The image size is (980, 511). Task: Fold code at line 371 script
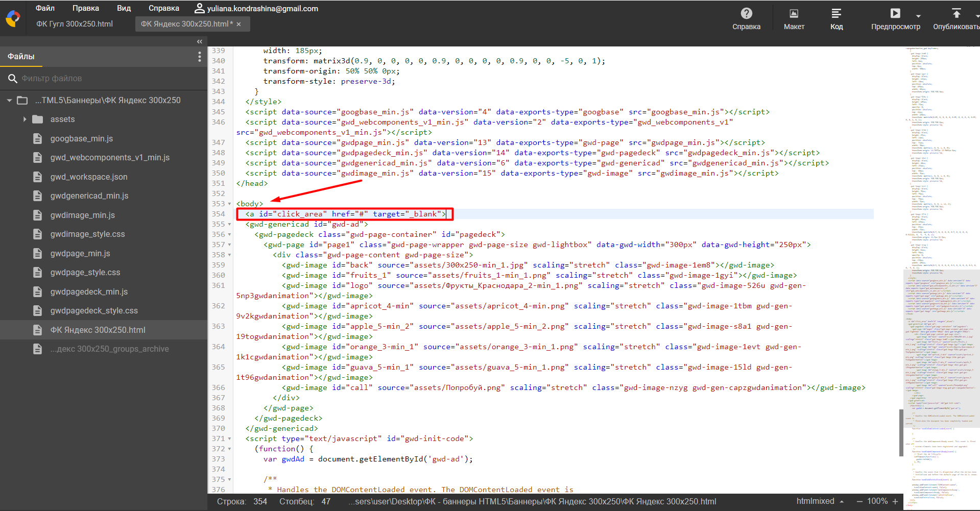coord(229,439)
